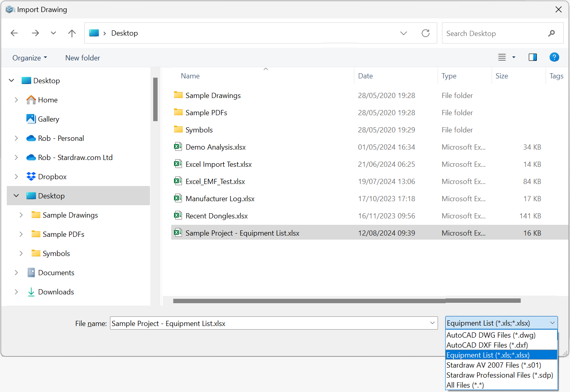The image size is (570, 392).
Task: Go forward with the right arrow
Action: point(35,33)
